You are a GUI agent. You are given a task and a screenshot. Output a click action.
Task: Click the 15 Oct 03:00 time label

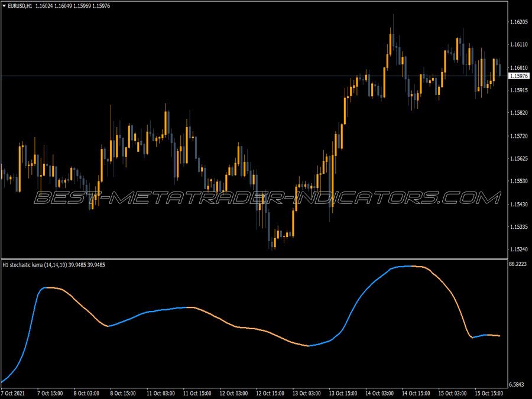(453, 393)
